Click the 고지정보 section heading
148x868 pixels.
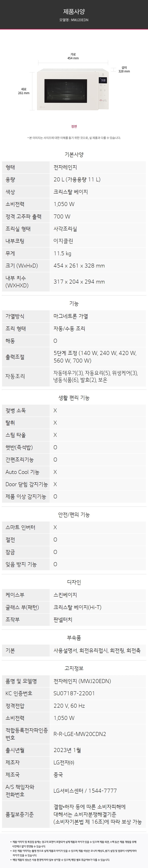[x=74, y=668]
